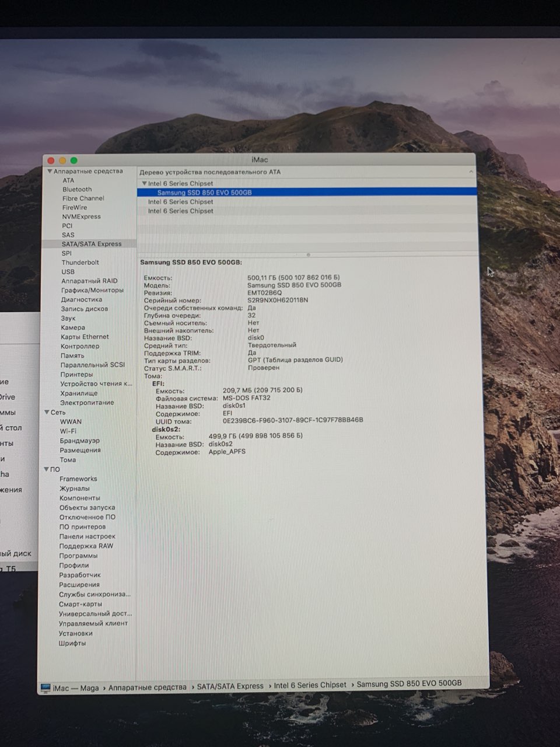Screen dimensions: 560x747
Task: Click Intel 6 Series Chipset in path bar
Action: point(310,685)
